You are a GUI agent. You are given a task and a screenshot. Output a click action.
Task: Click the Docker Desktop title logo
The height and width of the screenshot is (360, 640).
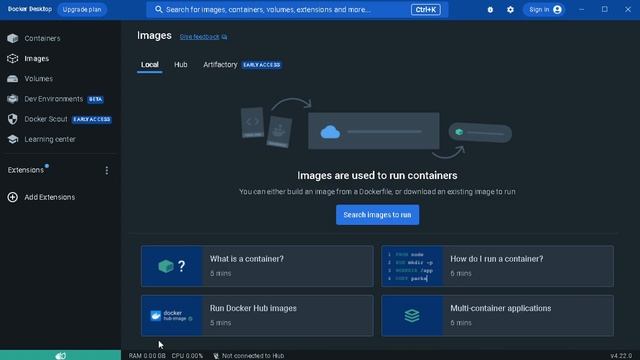click(30, 9)
